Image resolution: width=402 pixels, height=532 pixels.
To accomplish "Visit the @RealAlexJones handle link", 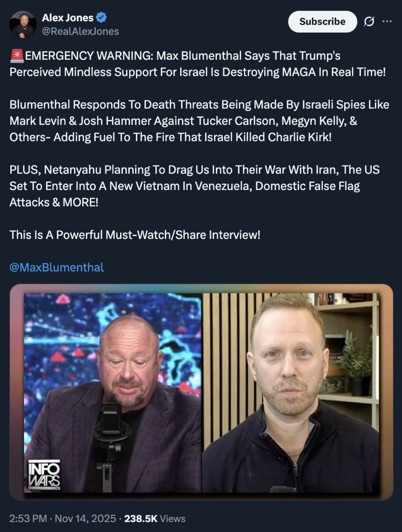I will coord(80,31).
